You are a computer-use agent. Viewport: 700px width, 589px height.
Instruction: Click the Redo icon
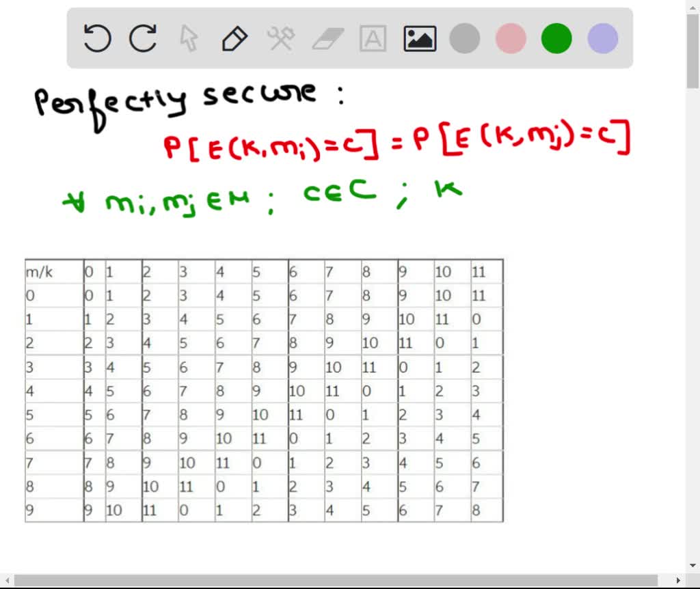point(143,39)
